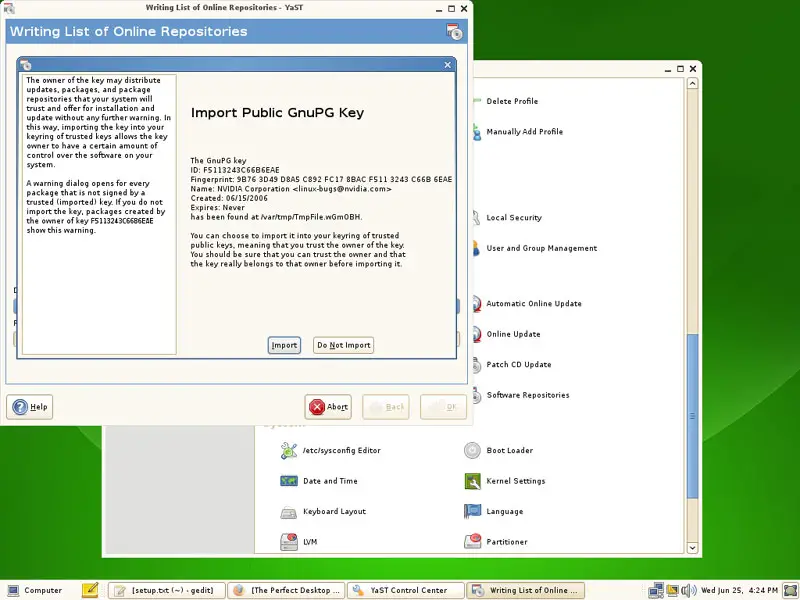800x600 pixels.
Task: Launch the LVM module icon
Action: pyautogui.click(x=289, y=542)
